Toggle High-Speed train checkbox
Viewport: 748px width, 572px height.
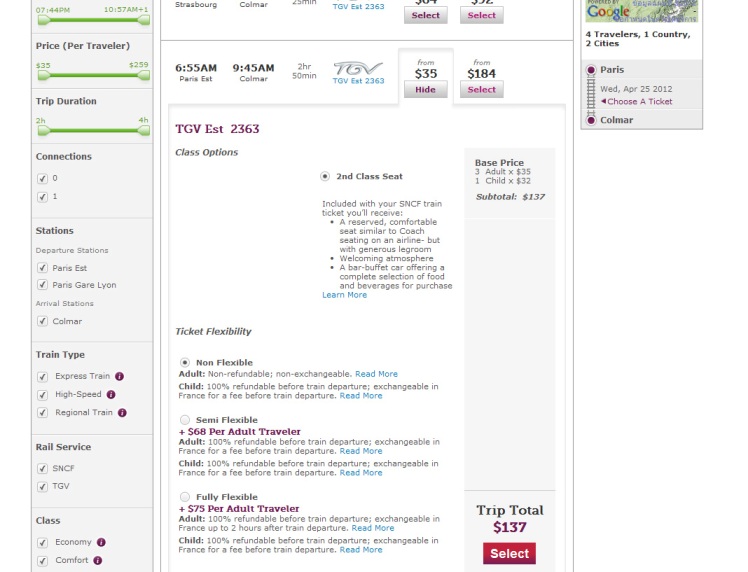tap(42, 395)
